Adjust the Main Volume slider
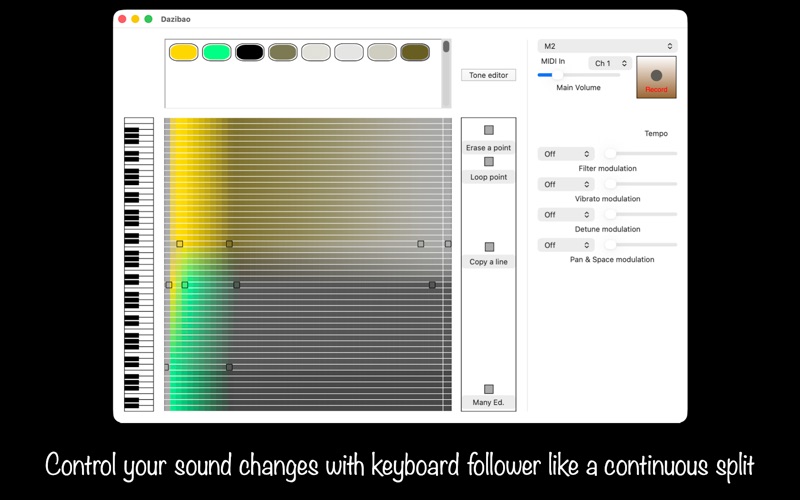 [x=579, y=75]
